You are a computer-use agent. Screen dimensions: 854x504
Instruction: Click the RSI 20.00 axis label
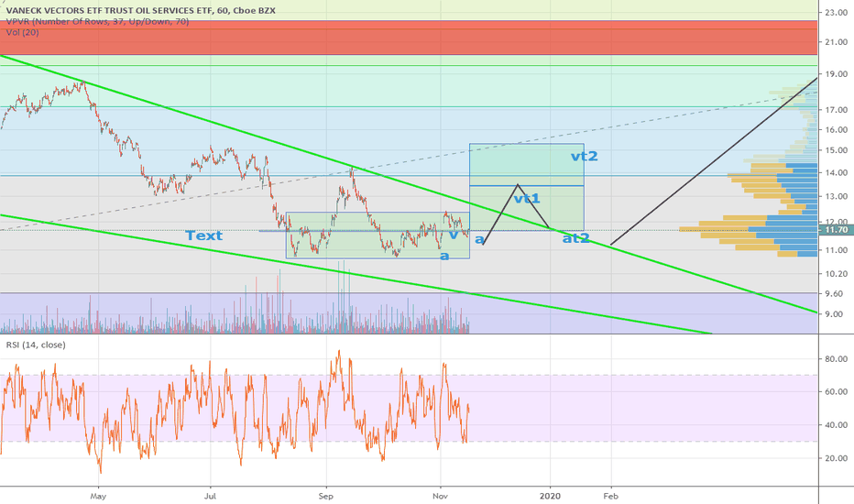836,458
